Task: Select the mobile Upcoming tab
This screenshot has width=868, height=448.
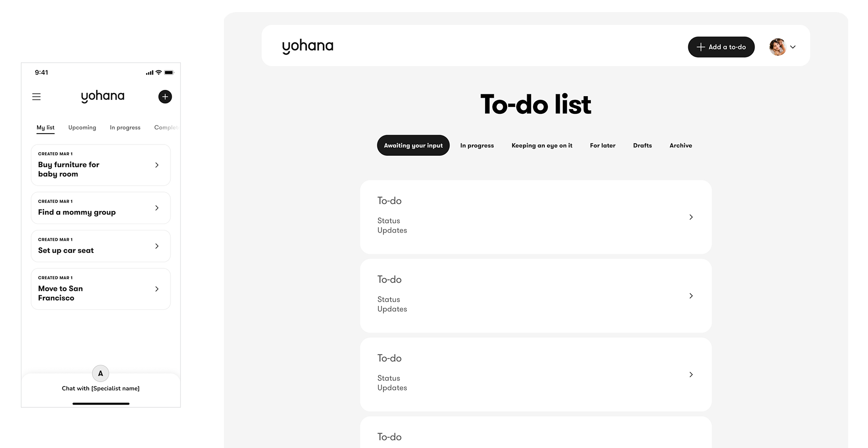Action: tap(82, 127)
